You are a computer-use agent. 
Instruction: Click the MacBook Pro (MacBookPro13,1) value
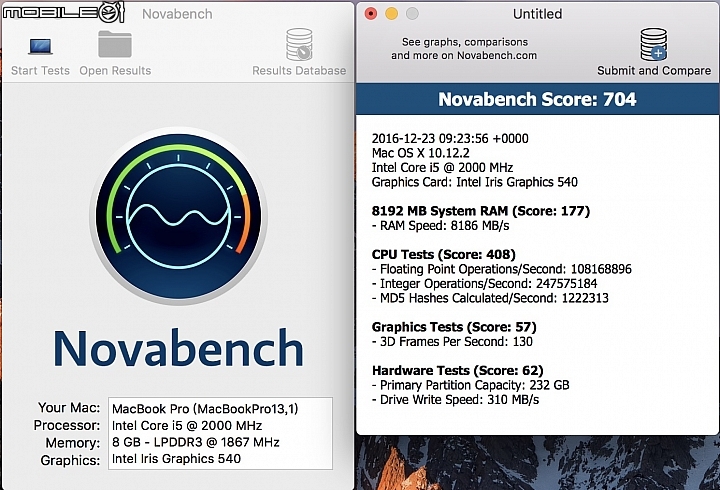pyautogui.click(x=205, y=409)
